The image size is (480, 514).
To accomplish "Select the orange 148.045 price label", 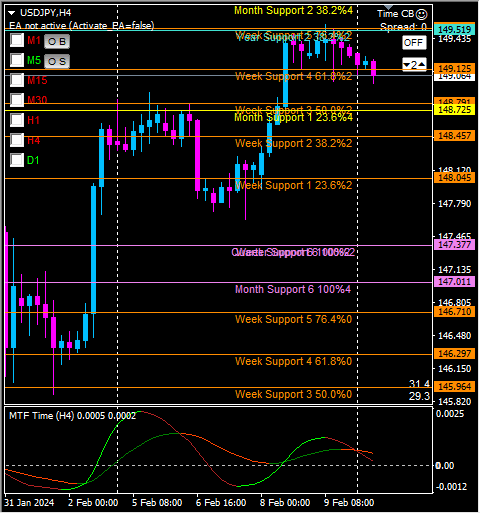I will 454,178.
